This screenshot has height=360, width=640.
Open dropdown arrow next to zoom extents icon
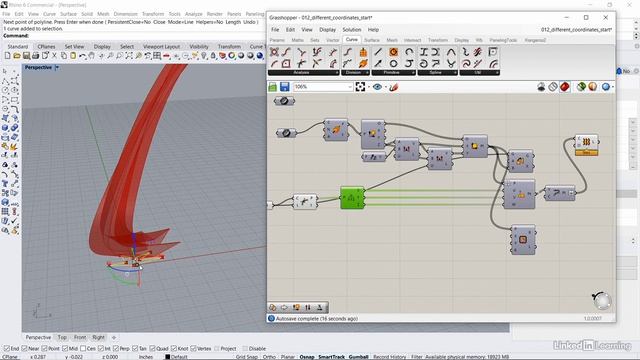[x=368, y=87]
